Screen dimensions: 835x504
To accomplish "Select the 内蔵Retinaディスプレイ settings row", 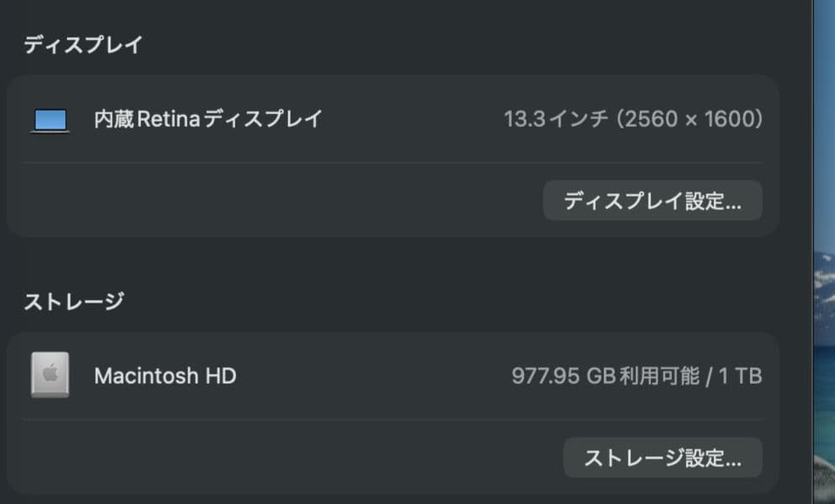I will point(393,118).
